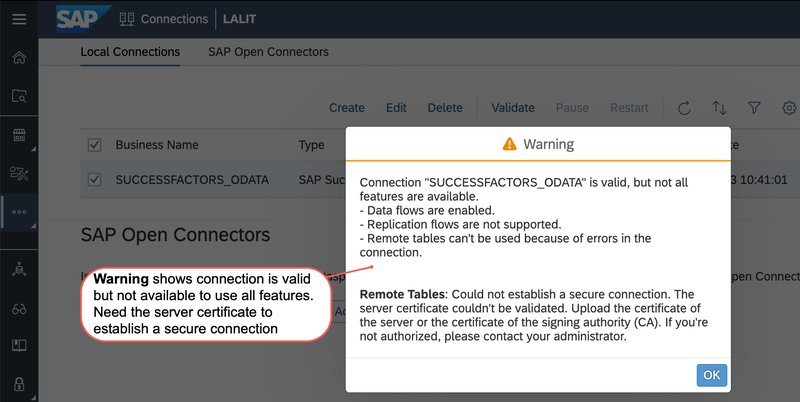Click the Restart toolbar button
Image resolution: width=800 pixels, height=402 pixels.
click(x=629, y=108)
